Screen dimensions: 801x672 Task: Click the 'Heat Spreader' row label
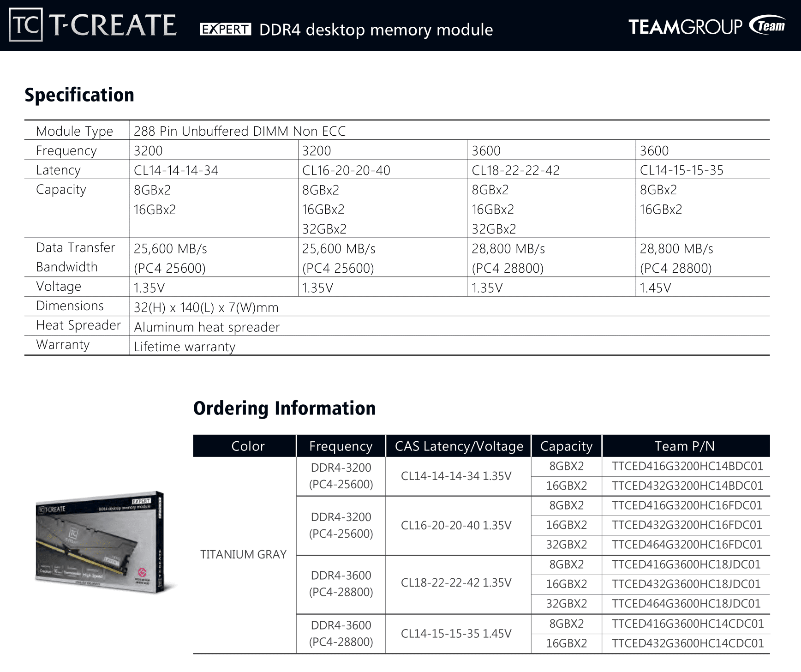tap(78, 325)
